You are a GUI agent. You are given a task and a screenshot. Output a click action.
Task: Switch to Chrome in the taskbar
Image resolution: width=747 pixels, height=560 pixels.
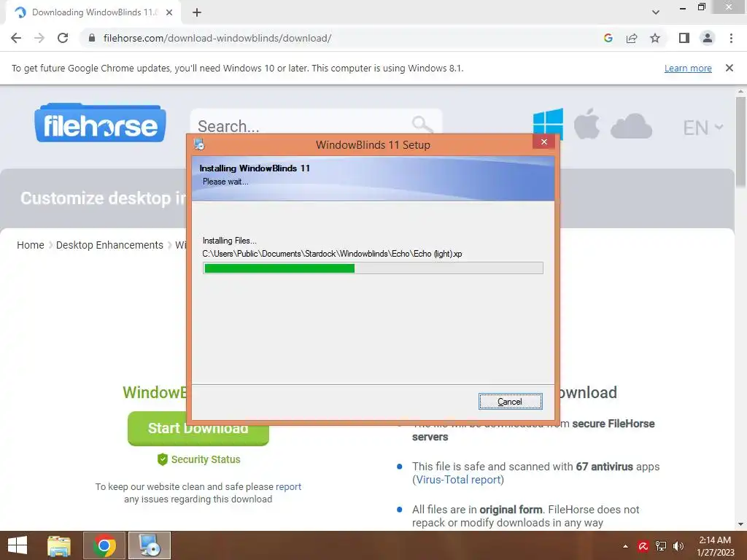pos(104,545)
